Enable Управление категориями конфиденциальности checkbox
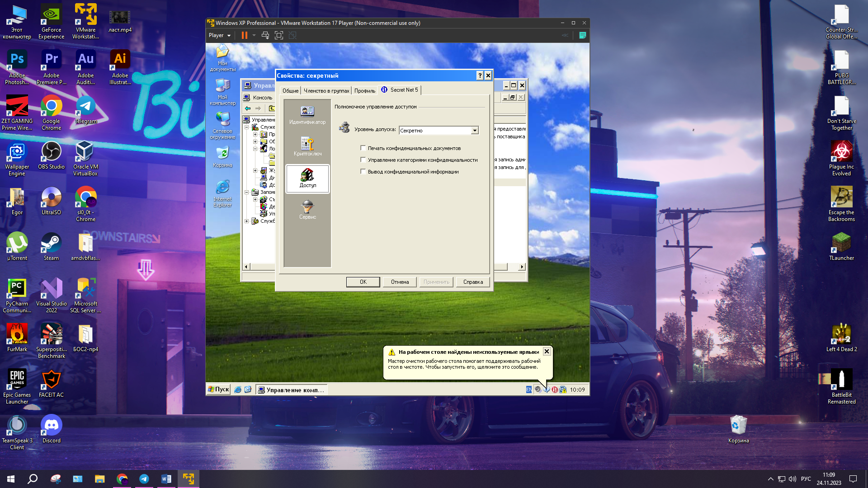The height and width of the screenshot is (488, 868). [x=363, y=160]
